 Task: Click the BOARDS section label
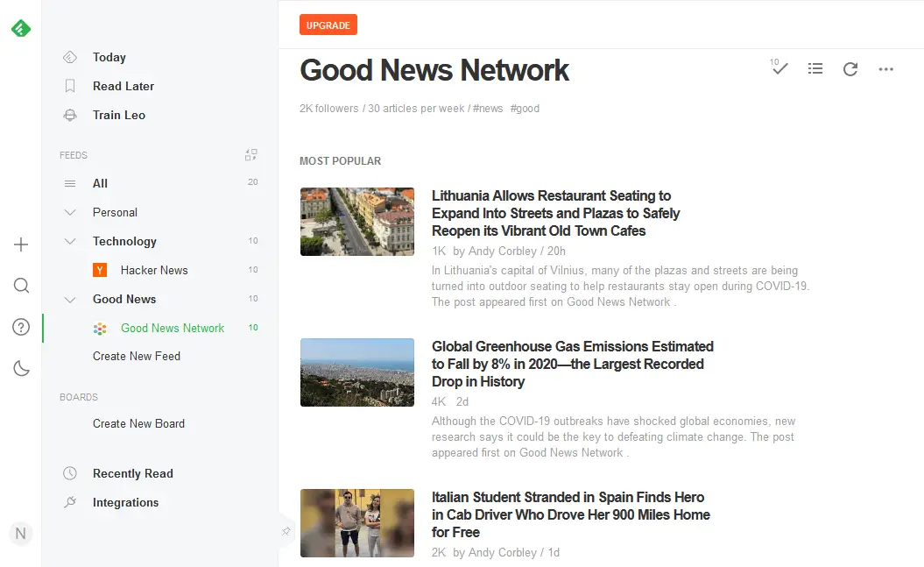click(78, 397)
